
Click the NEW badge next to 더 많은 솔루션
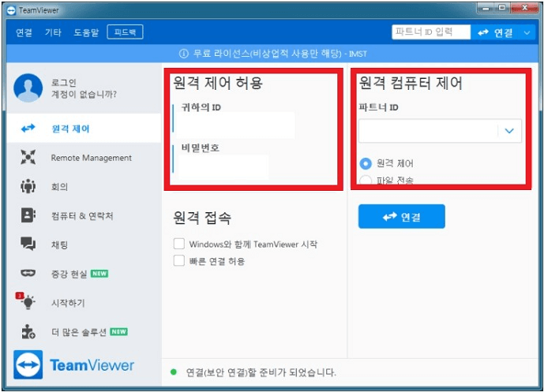119,332
